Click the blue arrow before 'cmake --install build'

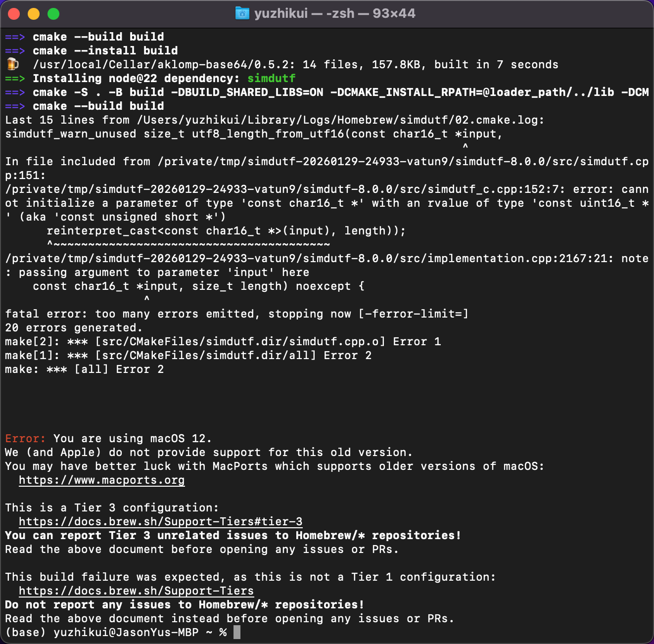(15, 51)
